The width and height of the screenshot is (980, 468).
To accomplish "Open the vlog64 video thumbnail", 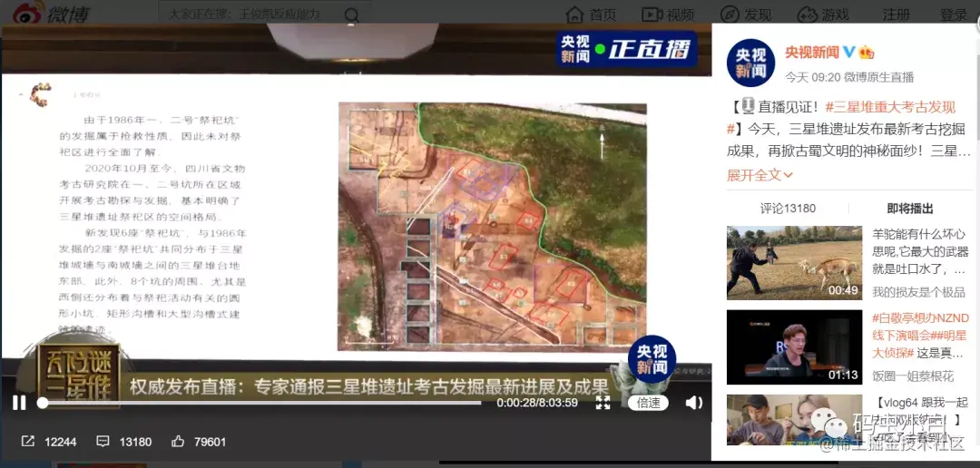I will [794, 419].
